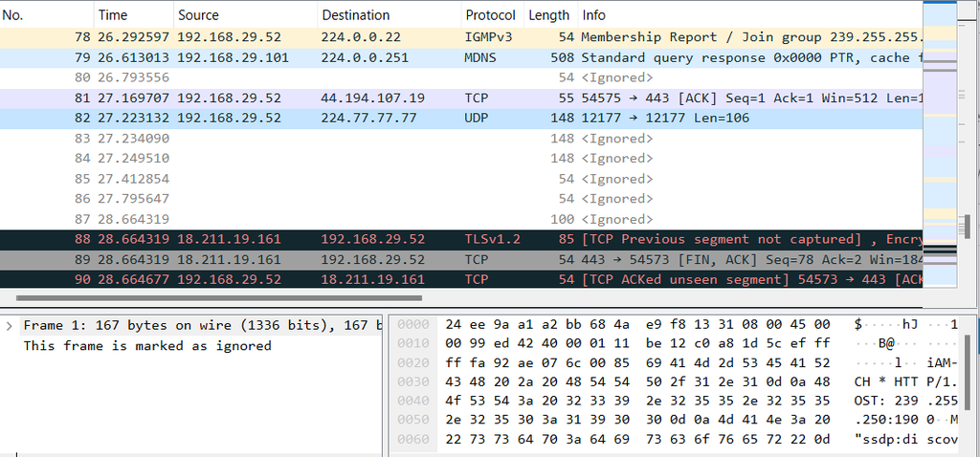
Task: Sort by the Source column header
Action: (x=245, y=15)
